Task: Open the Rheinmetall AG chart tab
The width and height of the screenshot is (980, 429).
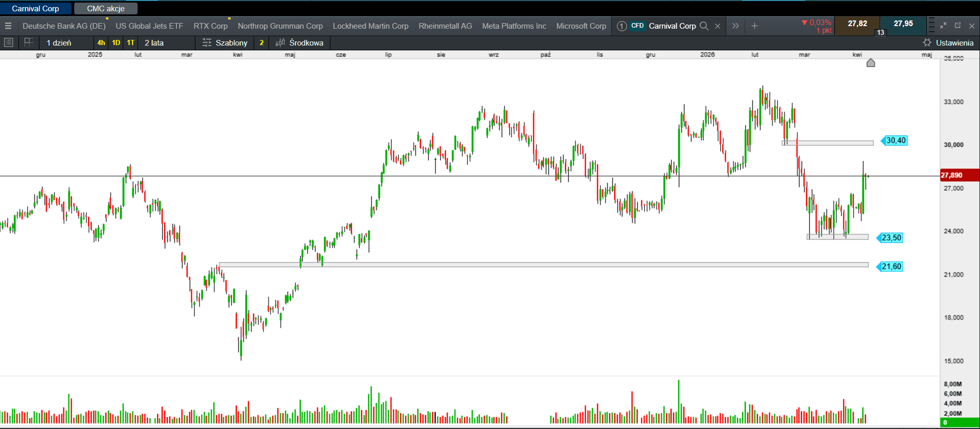Action: point(445,26)
